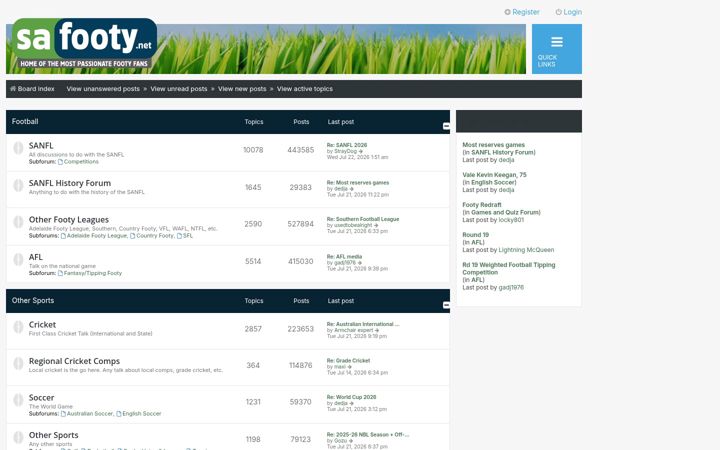Collapse the Other Sports category

446,305
